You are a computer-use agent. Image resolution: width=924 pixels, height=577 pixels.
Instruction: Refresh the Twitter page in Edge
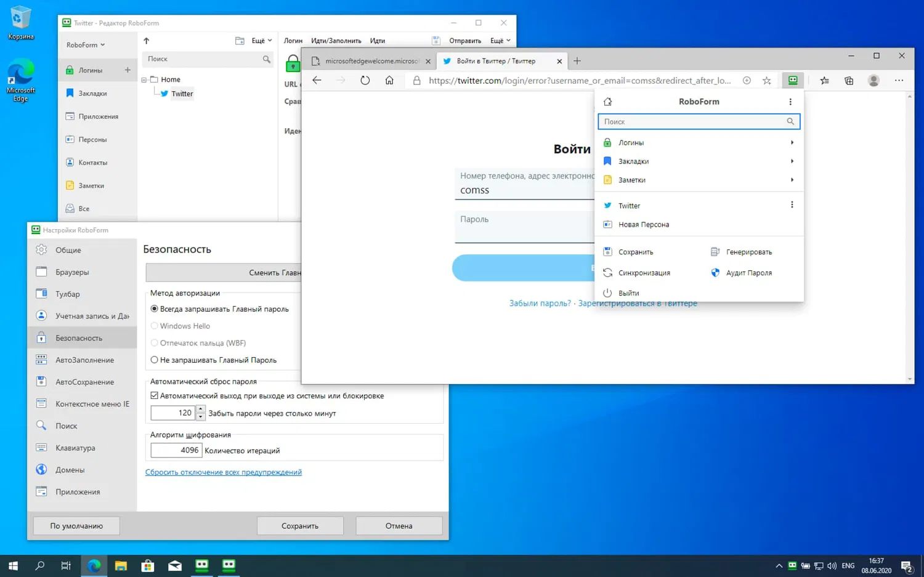[365, 80]
